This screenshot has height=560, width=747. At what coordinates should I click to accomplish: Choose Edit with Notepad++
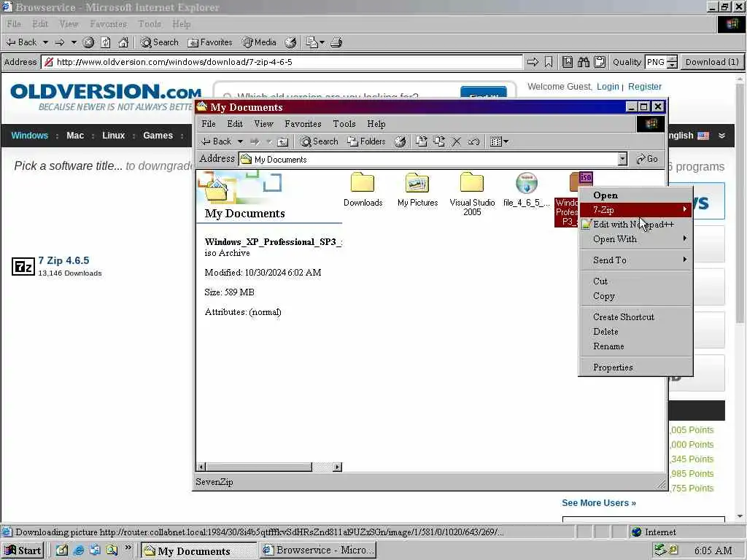pos(635,225)
